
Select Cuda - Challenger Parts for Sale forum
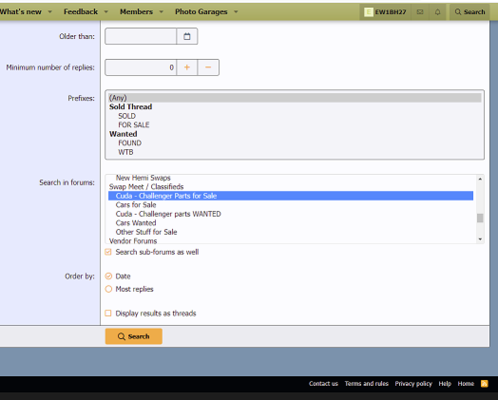point(290,196)
